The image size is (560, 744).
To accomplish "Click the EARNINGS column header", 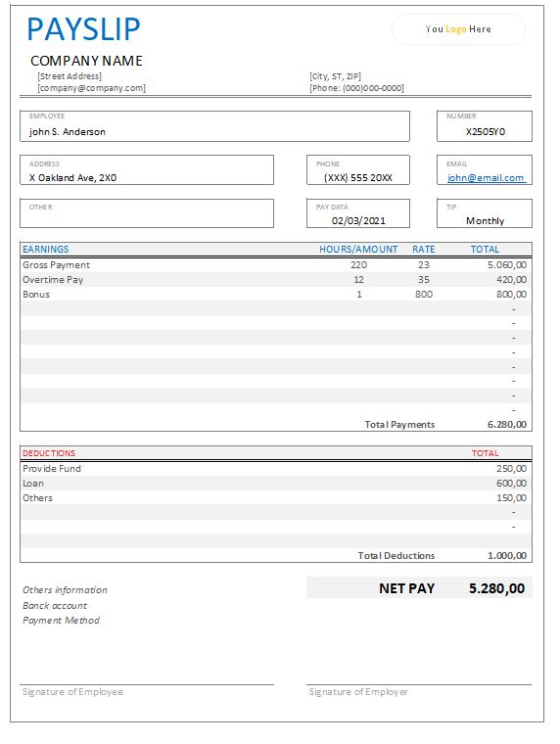I will (46, 249).
